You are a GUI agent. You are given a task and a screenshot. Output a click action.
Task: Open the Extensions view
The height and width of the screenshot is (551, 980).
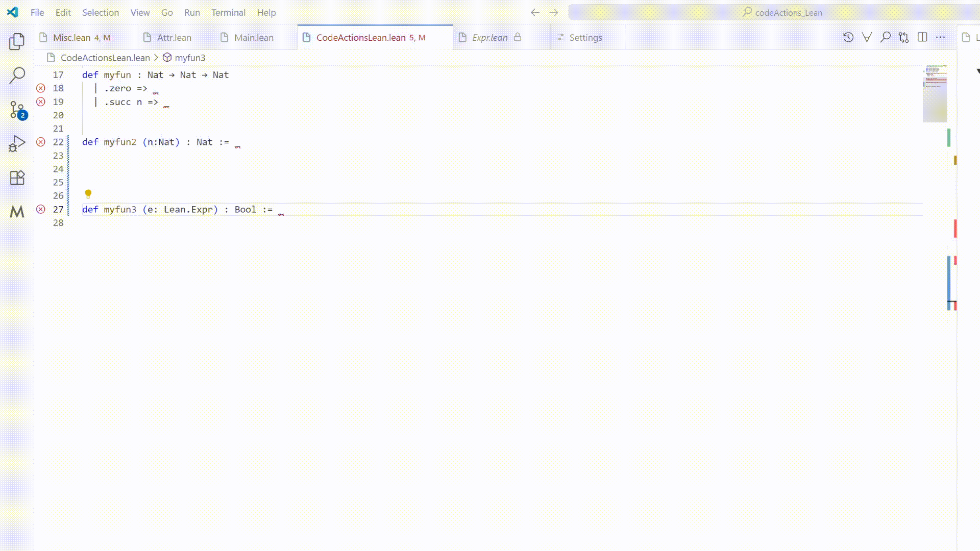click(x=17, y=178)
